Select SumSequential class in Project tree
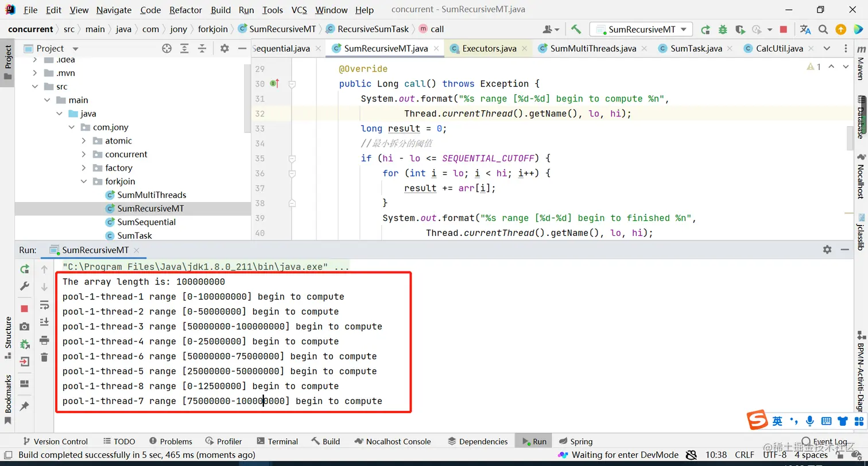The width and height of the screenshot is (868, 466). coord(146,222)
